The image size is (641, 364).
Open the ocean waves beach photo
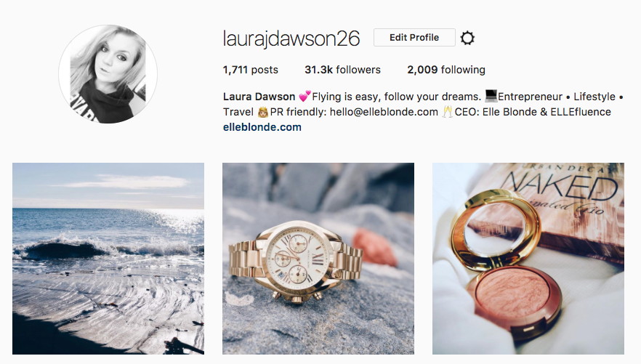[x=108, y=259]
